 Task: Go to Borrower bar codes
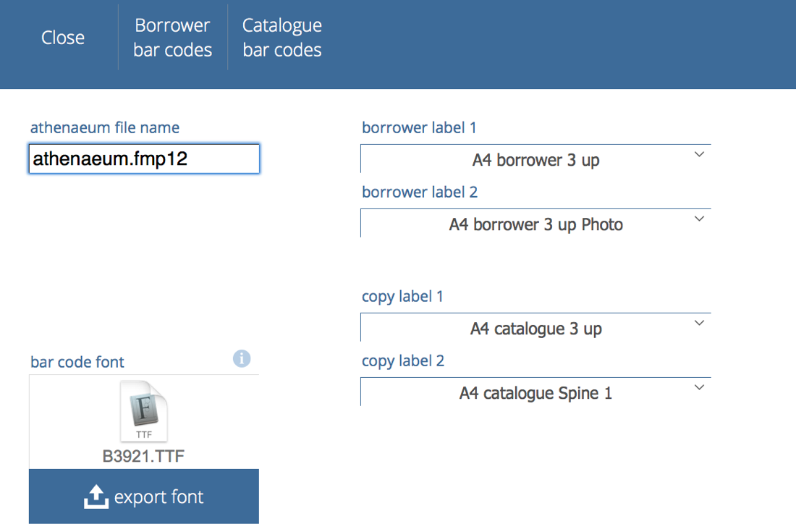coord(173,38)
